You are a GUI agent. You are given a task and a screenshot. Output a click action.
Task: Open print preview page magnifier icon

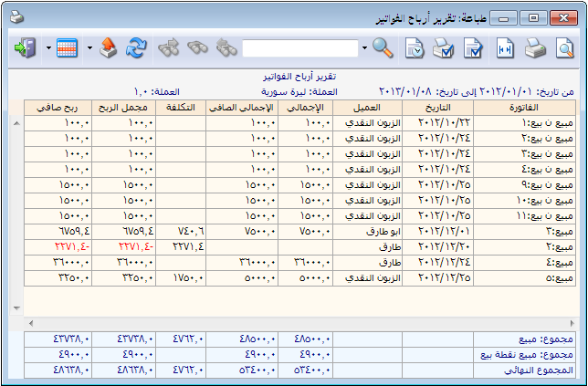click(x=564, y=48)
